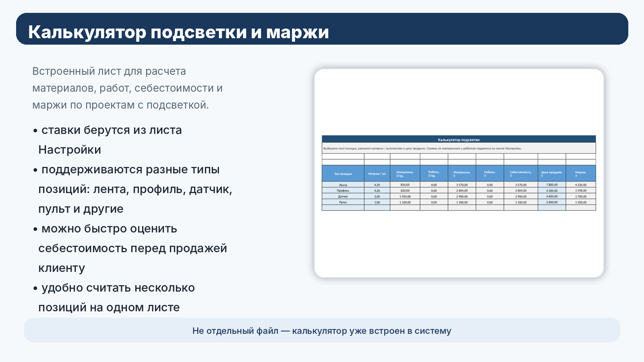Select the "Лента" cell in the table
This screenshot has width=644, height=362.
click(343, 185)
